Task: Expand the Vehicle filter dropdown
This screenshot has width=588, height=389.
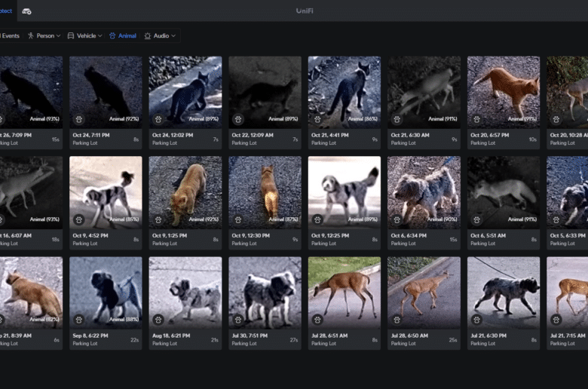Action: [84, 35]
